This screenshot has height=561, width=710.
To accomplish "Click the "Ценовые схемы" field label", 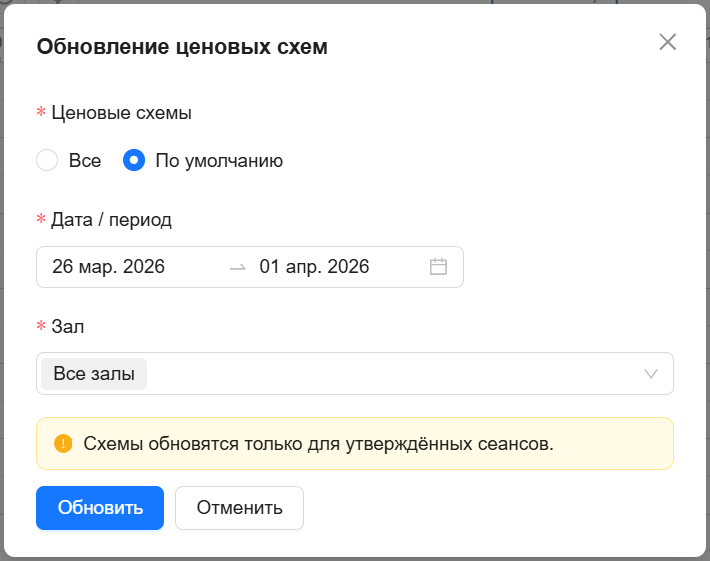I will click(121, 113).
